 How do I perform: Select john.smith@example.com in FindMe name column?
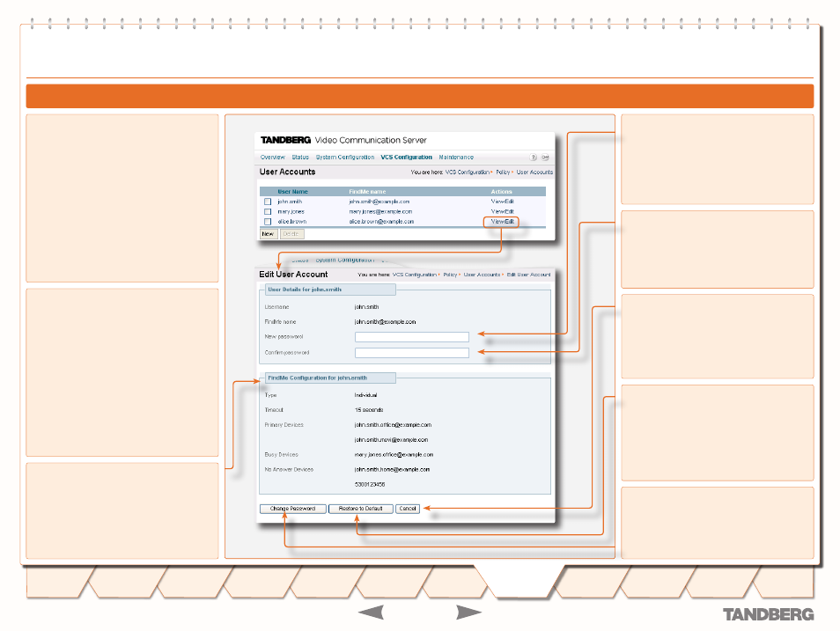379,202
